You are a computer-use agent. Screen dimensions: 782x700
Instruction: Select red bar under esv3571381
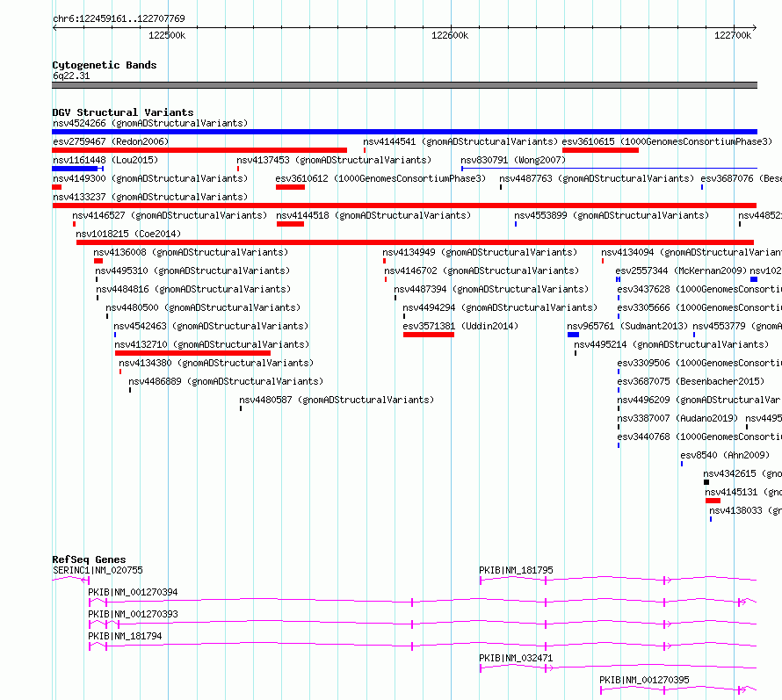click(429, 335)
